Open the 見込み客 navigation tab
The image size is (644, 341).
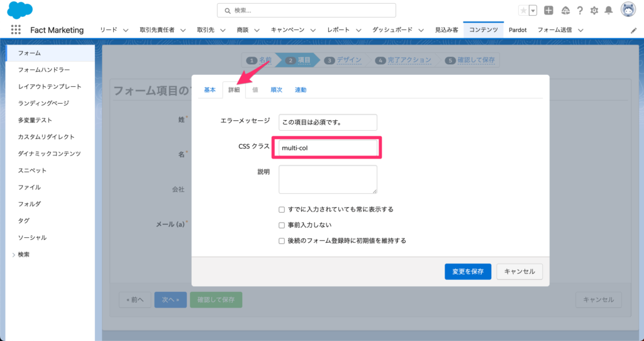click(447, 30)
